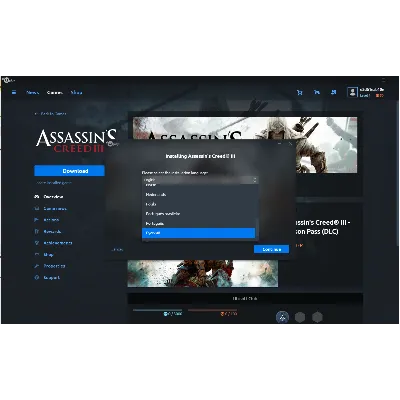Open the user profile avatar

352,92
